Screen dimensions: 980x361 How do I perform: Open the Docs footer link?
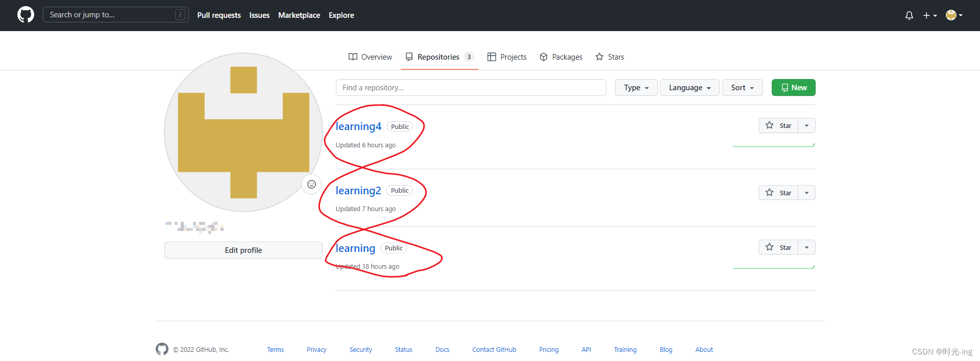coord(443,350)
